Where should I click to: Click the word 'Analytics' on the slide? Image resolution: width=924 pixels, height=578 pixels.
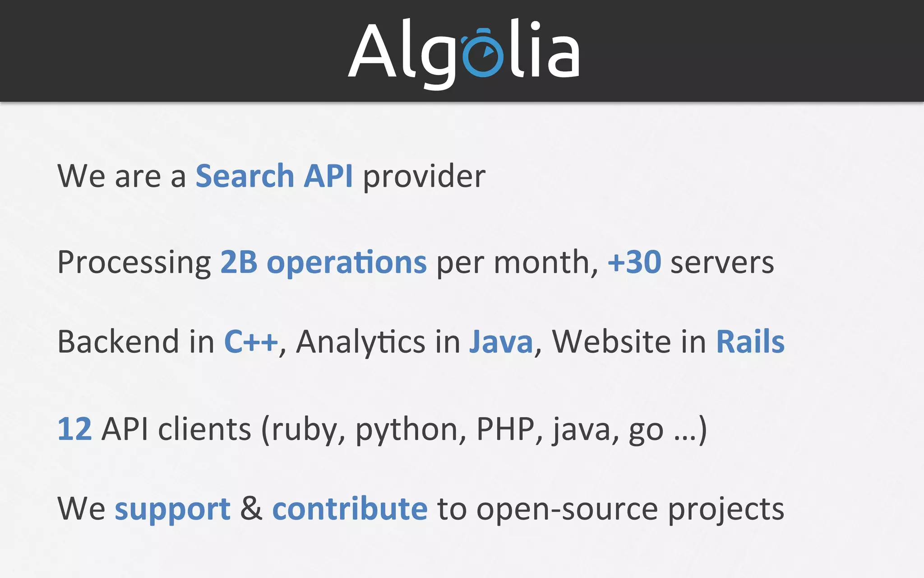360,342
